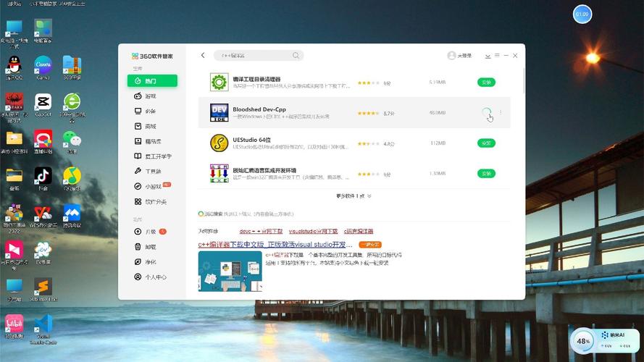Go back with the left arrow button

pyautogui.click(x=203, y=55)
